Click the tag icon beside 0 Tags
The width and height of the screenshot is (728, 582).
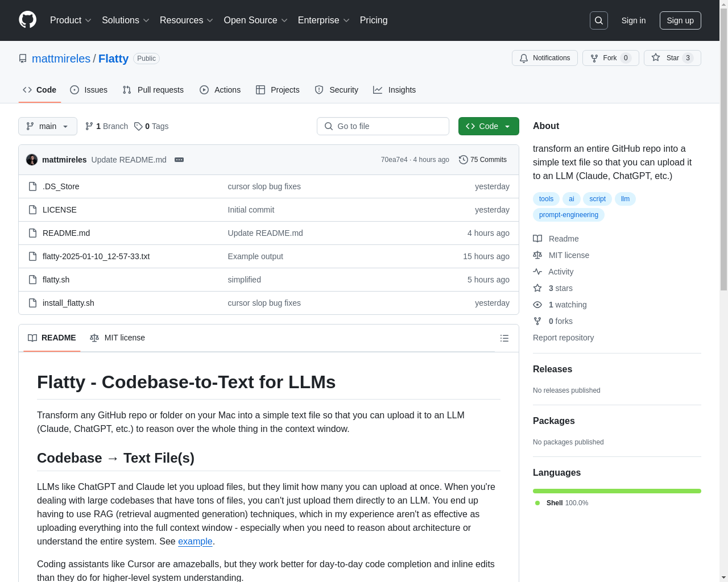(138, 126)
